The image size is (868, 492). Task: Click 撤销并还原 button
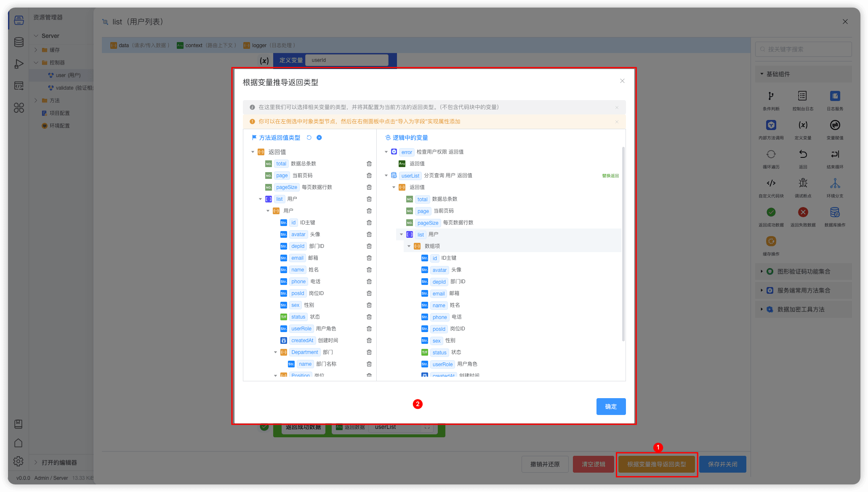(545, 464)
